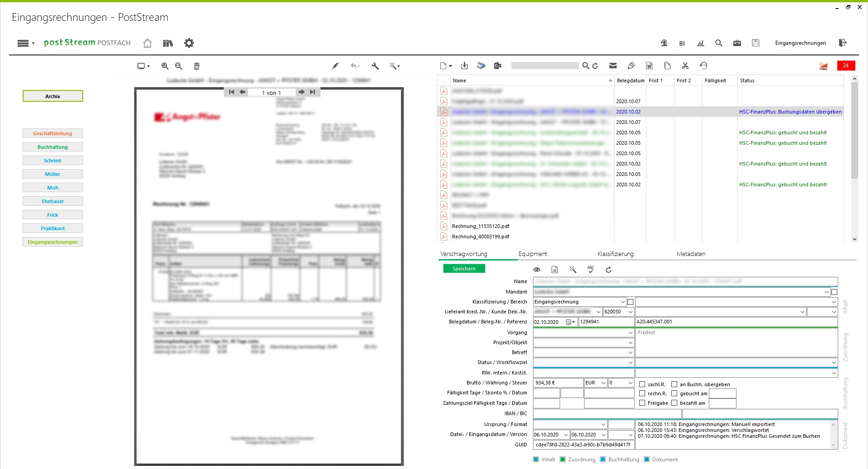Jump to last page of preview
Viewport: 868px width, 469px height.
[312, 92]
